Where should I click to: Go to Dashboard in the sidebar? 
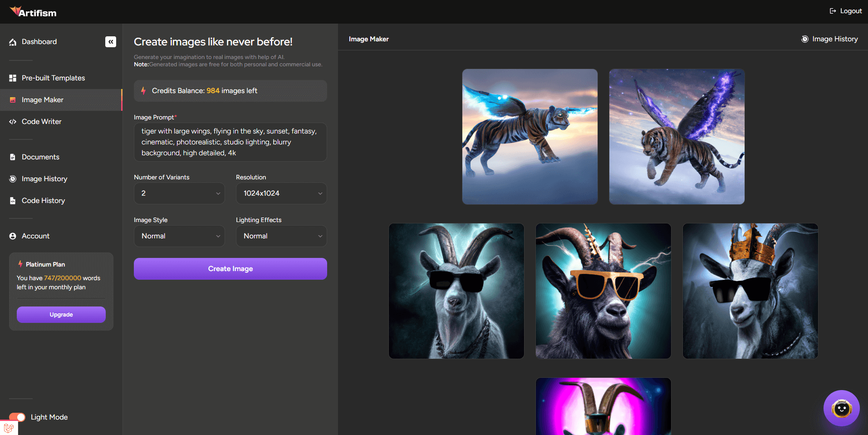pos(39,42)
